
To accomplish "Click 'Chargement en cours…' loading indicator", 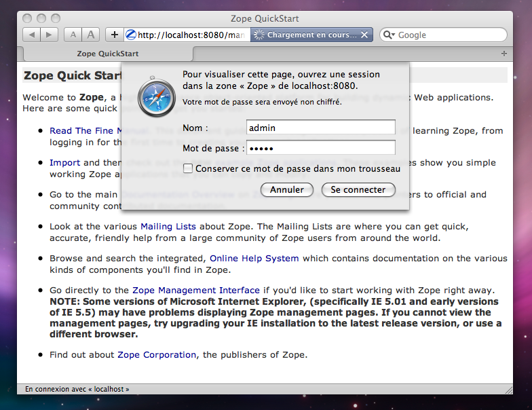I will tap(311, 35).
